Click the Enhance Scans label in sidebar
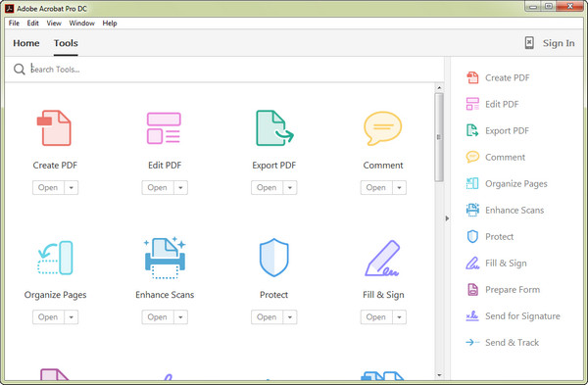This screenshot has height=385, width=588. 514,210
